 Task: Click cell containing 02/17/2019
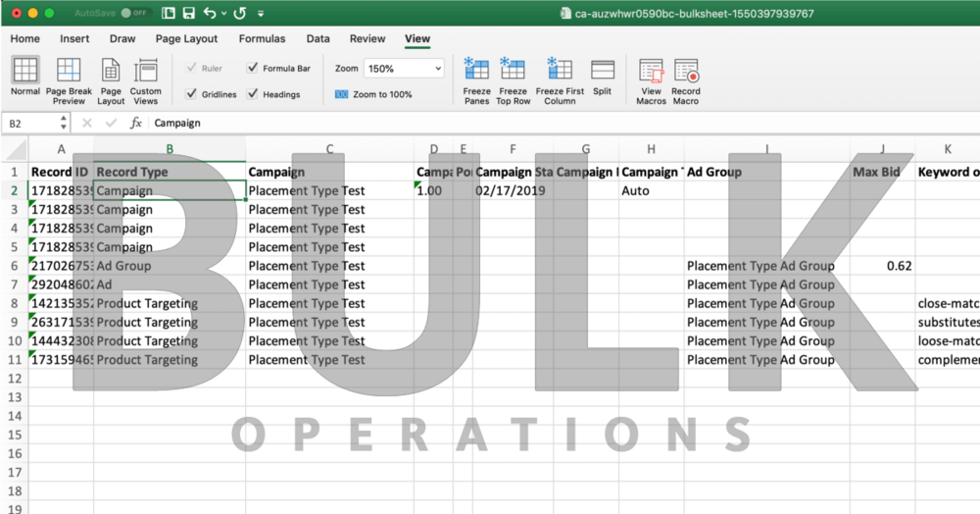point(514,190)
